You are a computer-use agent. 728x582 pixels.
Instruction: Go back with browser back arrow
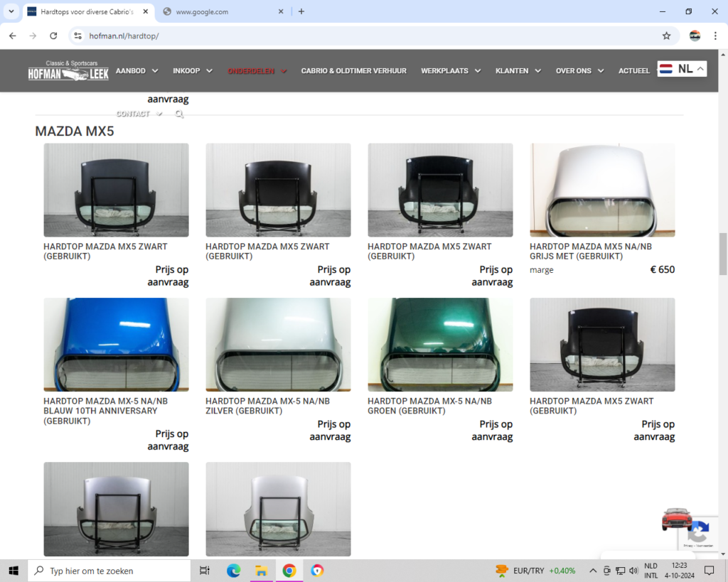(13, 36)
